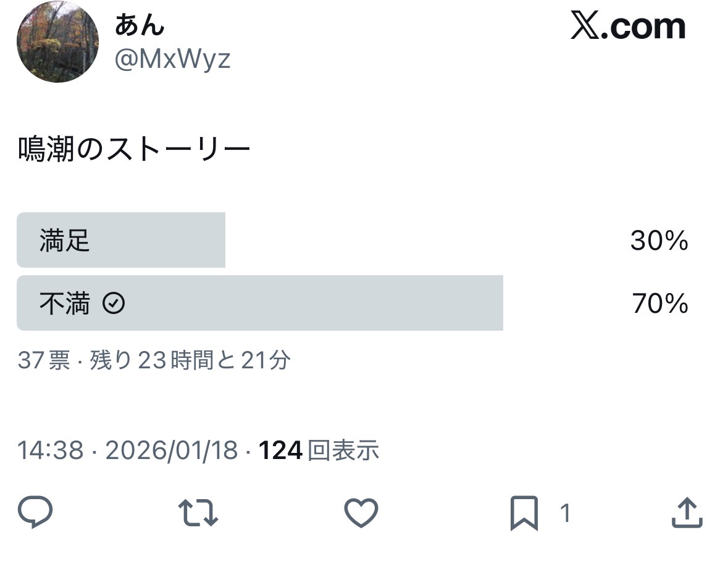Click the display name あん

[x=140, y=26]
